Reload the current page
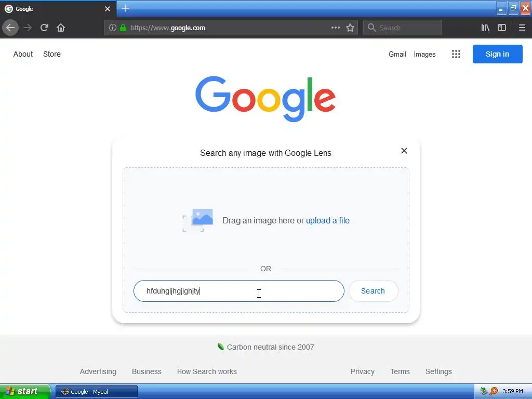532x399 pixels. click(x=44, y=28)
